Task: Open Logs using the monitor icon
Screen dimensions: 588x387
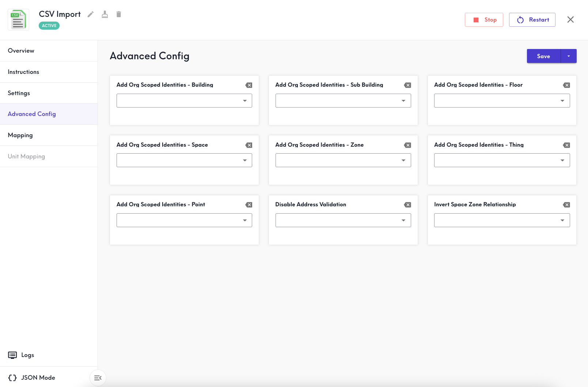Action: 13,355
